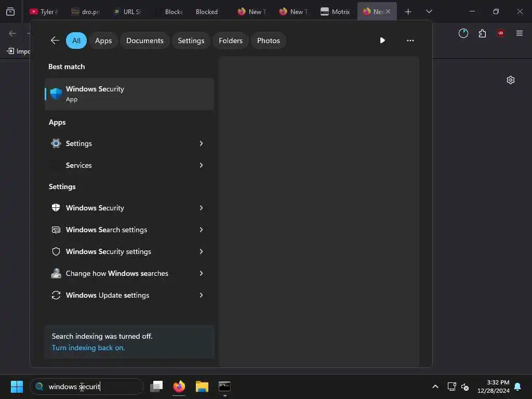List all tabs with dropdown arrow
Image resolution: width=532 pixels, height=399 pixels.
(x=429, y=11)
